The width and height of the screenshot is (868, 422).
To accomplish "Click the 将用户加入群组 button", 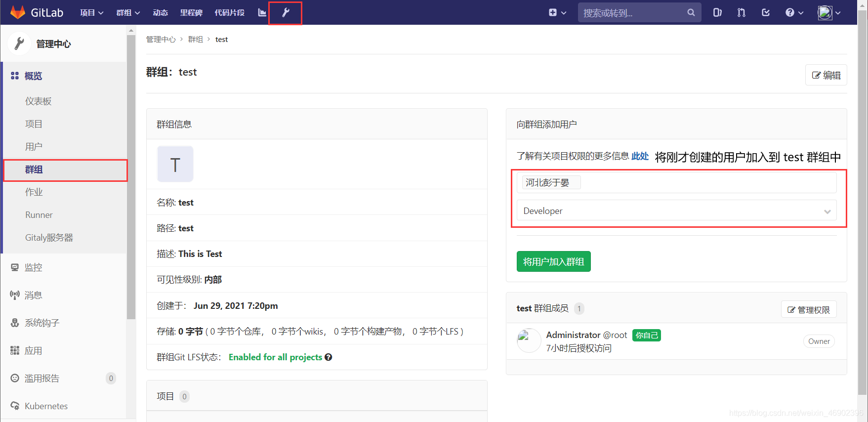I will pos(553,261).
